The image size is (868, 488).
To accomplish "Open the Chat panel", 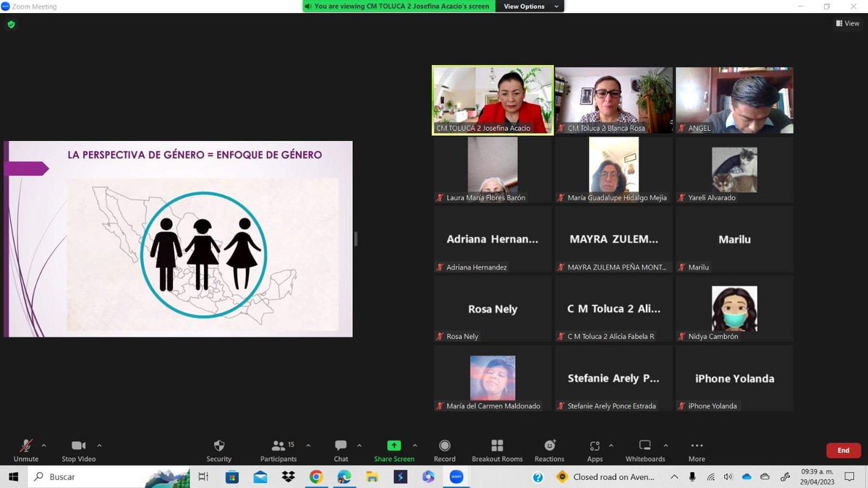I will [x=341, y=450].
